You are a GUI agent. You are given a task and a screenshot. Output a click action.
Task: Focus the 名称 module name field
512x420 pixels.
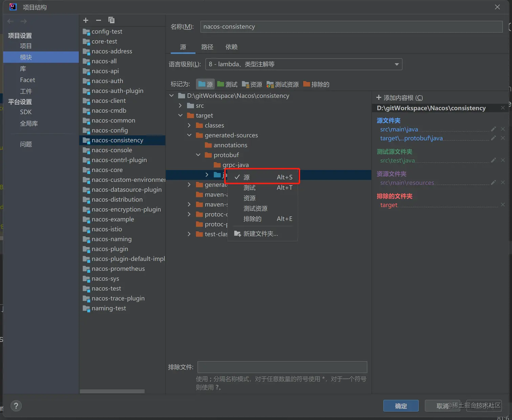351,27
